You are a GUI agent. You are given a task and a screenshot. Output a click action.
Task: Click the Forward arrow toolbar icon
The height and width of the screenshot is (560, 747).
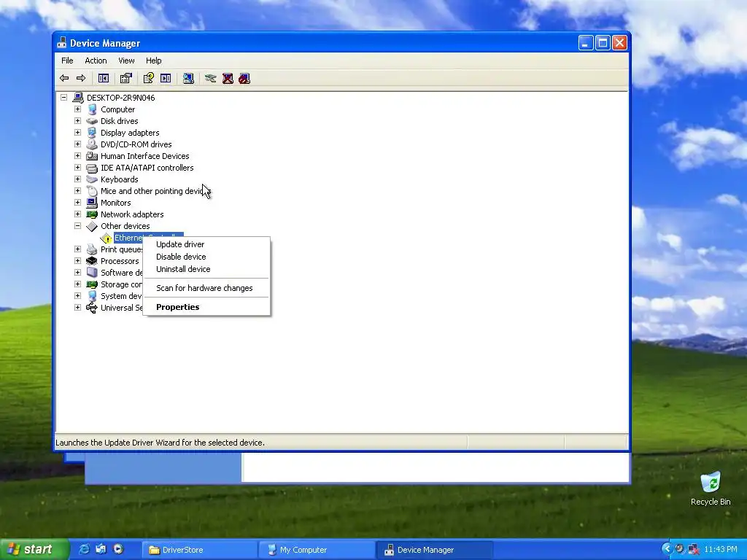coord(81,79)
